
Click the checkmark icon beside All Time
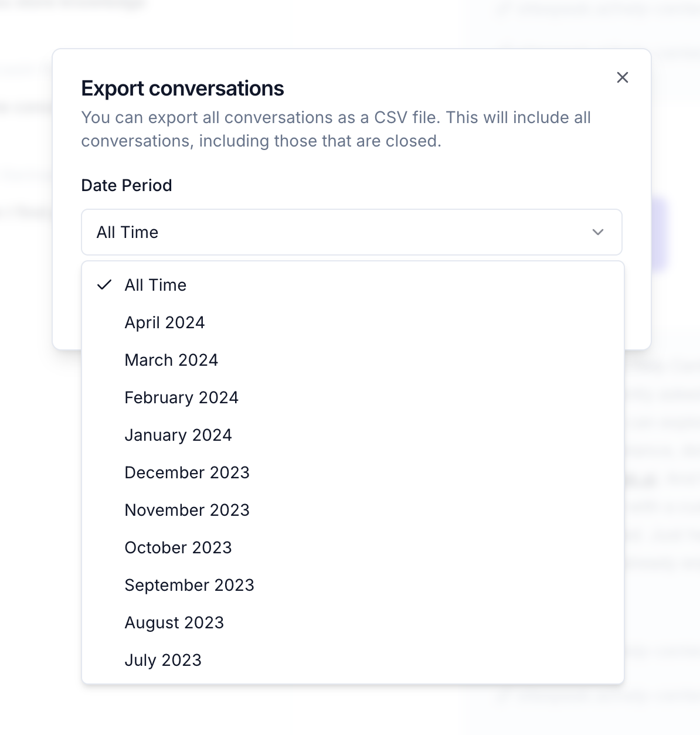[104, 285]
